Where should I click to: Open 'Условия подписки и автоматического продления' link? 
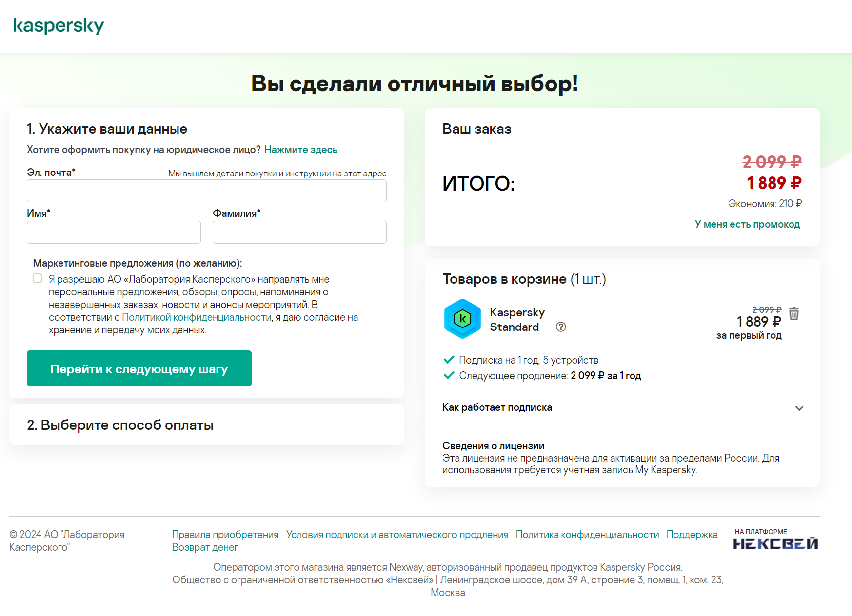point(397,535)
